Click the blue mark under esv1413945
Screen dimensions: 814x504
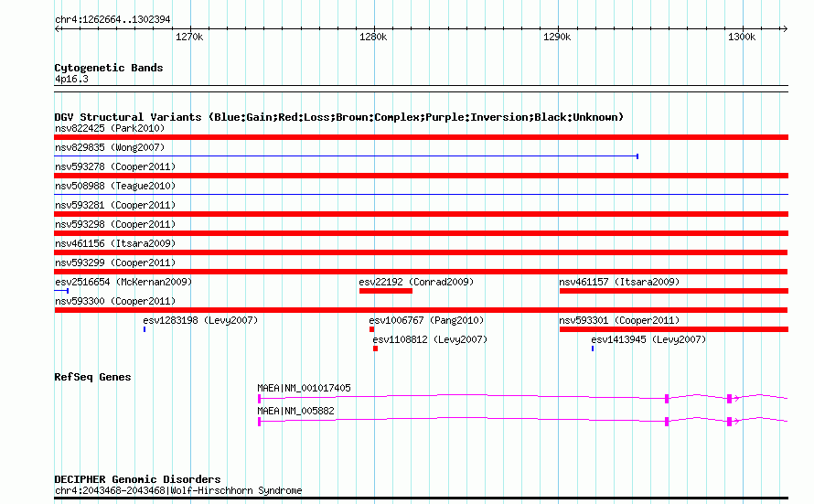593,349
